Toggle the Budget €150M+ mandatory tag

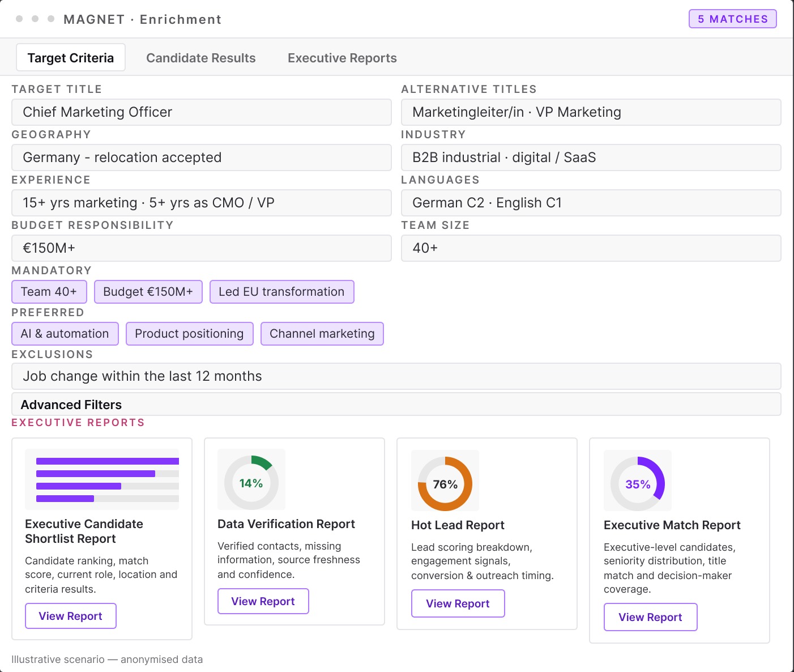(148, 292)
